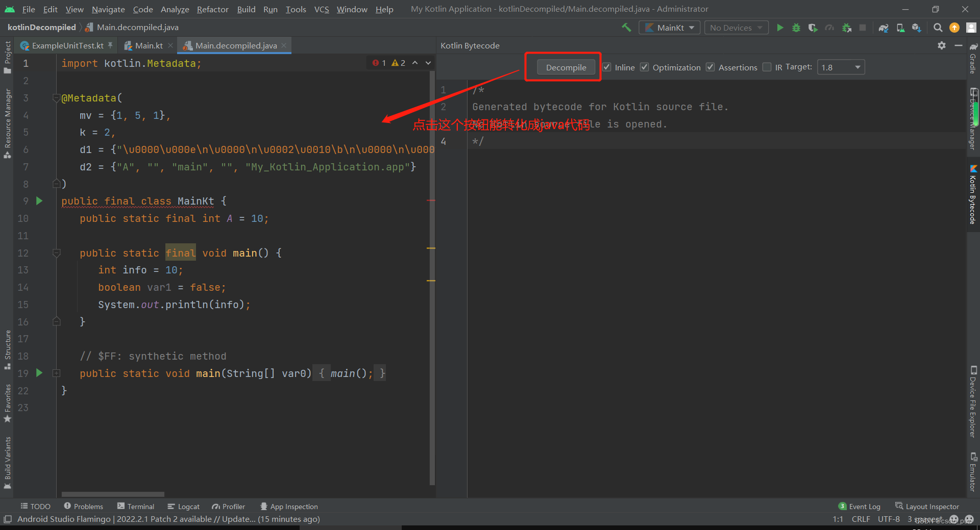This screenshot has height=530, width=980.
Task: Enable the IR checkbox
Action: click(767, 67)
